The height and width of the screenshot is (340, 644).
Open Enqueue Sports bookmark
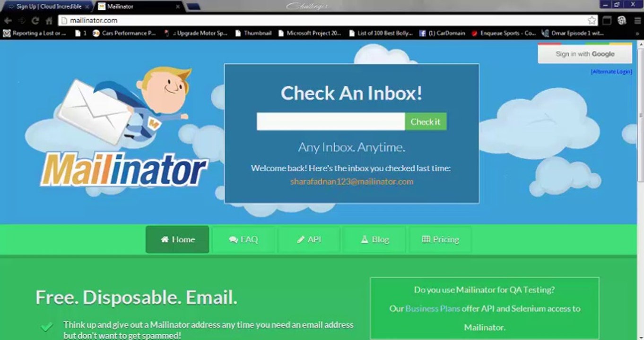coord(504,34)
